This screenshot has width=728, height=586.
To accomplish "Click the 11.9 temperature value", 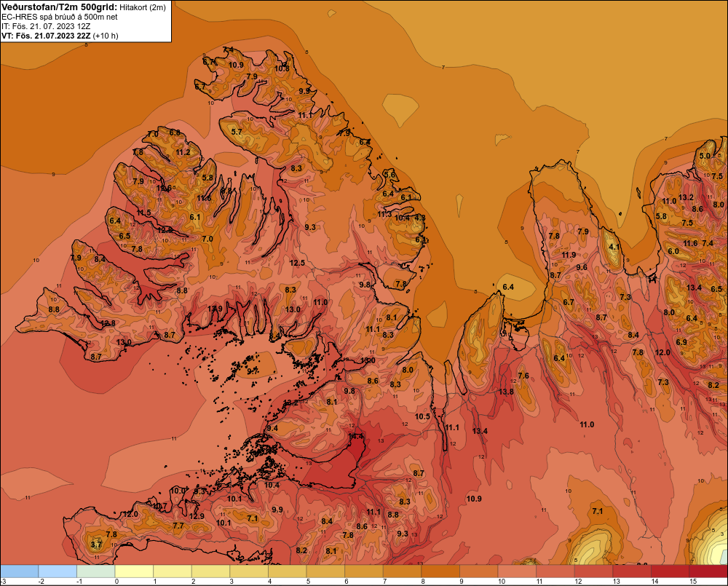I will (x=569, y=255).
